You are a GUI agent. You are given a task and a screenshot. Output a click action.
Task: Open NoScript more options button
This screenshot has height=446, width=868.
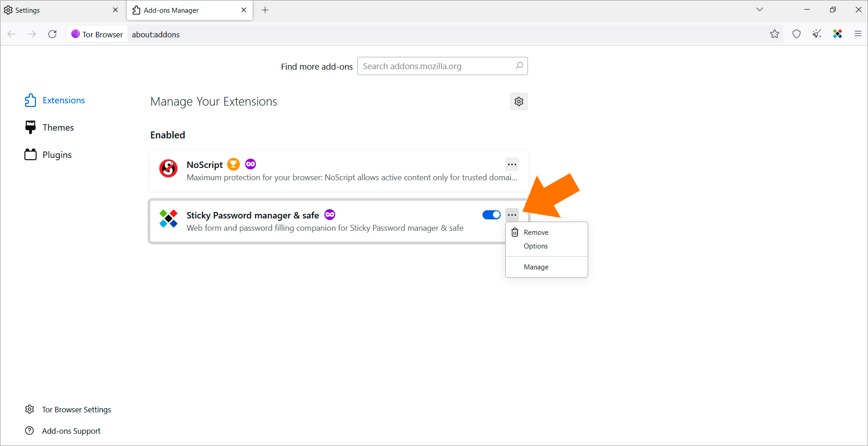[x=512, y=164]
